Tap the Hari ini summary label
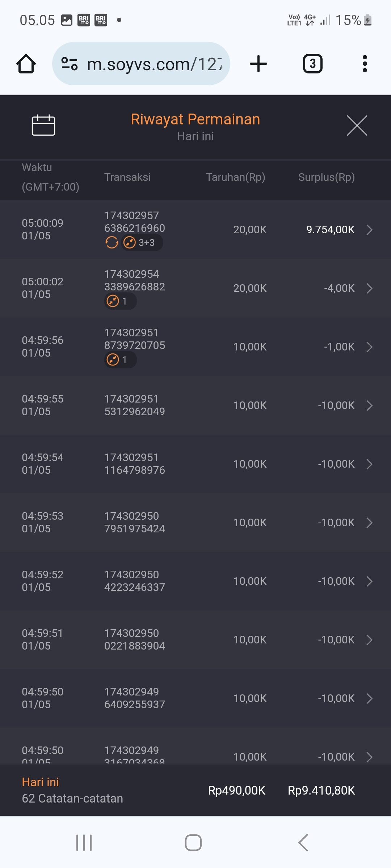 pyautogui.click(x=41, y=782)
